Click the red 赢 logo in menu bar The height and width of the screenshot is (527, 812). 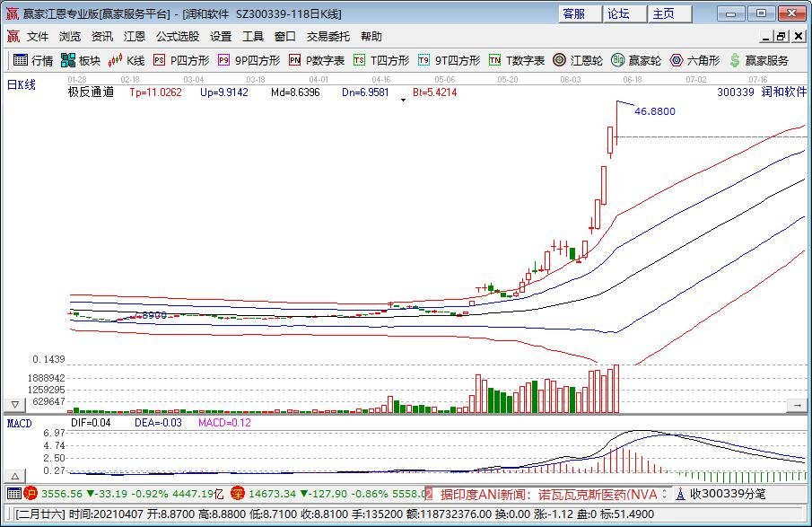tap(13, 36)
